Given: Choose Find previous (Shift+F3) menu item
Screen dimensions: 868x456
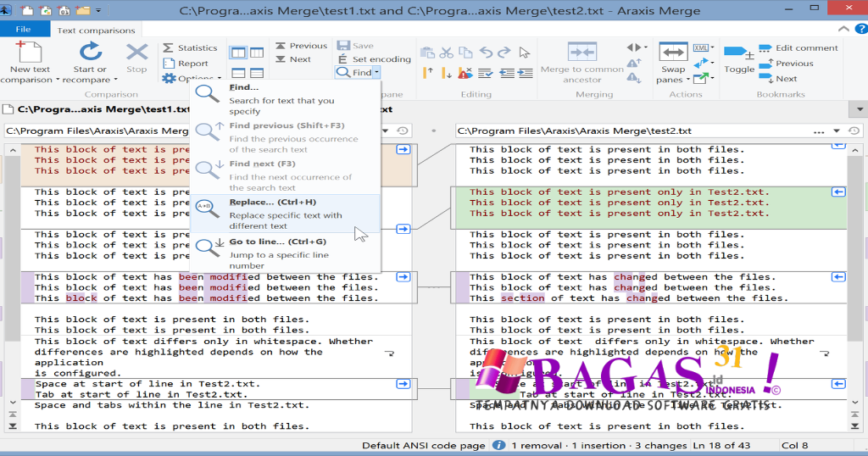Looking at the screenshot, I should click(x=285, y=137).
